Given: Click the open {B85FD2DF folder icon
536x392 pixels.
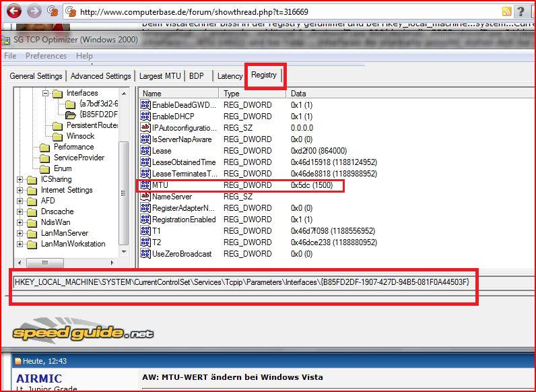Looking at the screenshot, I should point(71,115).
